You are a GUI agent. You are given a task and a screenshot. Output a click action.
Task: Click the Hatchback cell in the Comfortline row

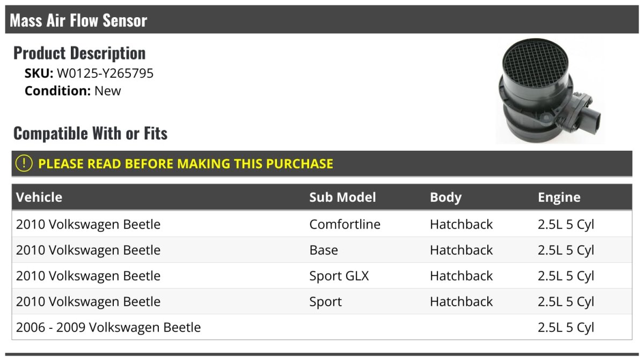point(461,224)
